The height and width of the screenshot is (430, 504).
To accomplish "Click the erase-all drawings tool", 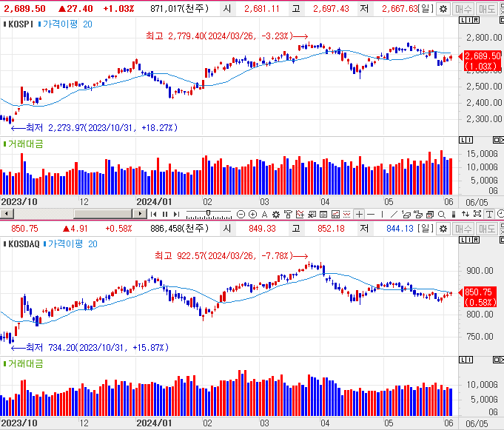I will click(418, 215).
